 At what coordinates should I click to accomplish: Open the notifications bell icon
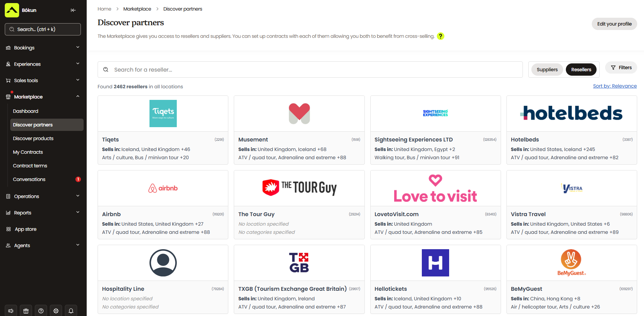(71, 311)
